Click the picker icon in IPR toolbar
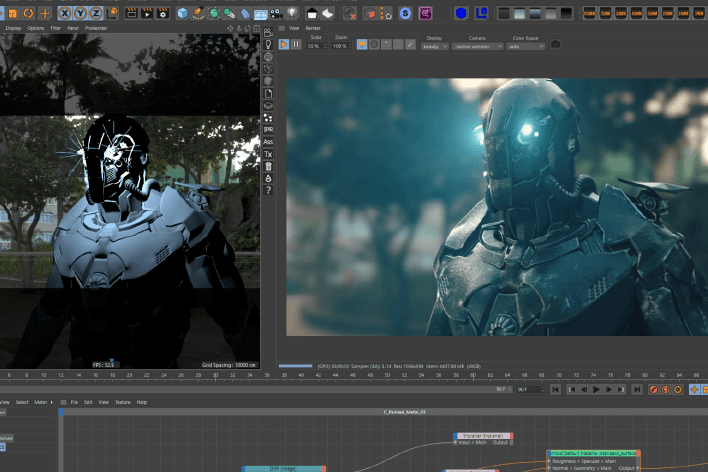The width and height of the screenshot is (708, 472). [x=410, y=44]
